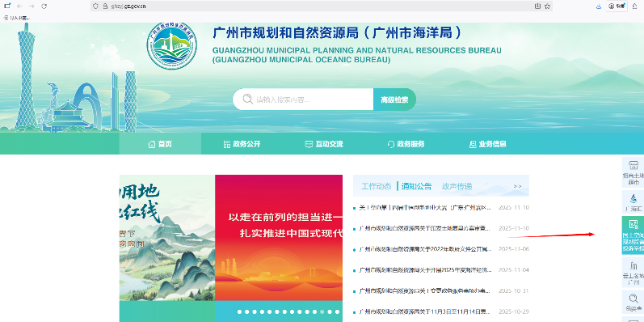Click the browser Back arrow
This screenshot has width=644, height=322.
(19, 6)
